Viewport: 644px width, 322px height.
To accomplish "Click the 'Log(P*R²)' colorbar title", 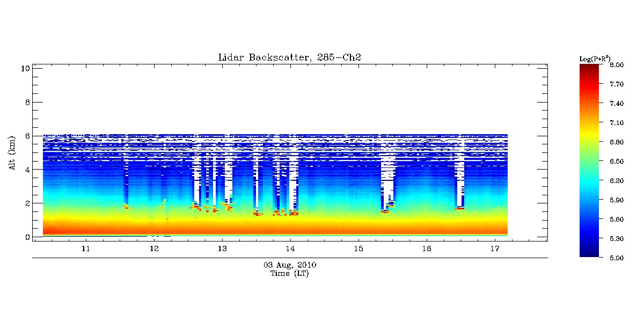I will point(595,58).
